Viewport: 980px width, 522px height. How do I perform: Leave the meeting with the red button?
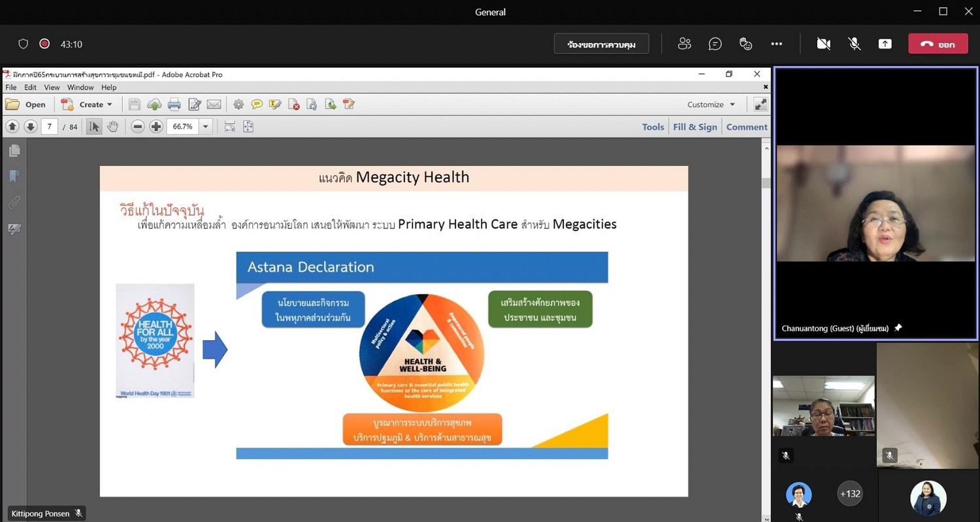pos(938,44)
